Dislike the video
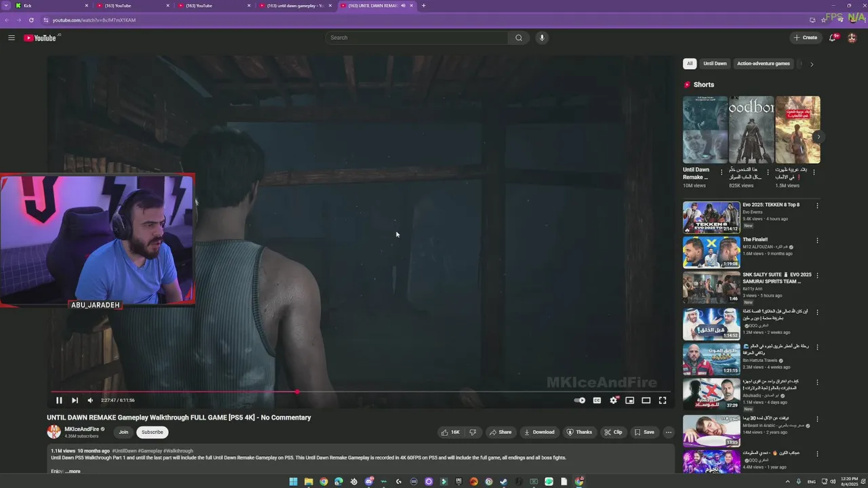868x488 pixels. pyautogui.click(x=473, y=432)
